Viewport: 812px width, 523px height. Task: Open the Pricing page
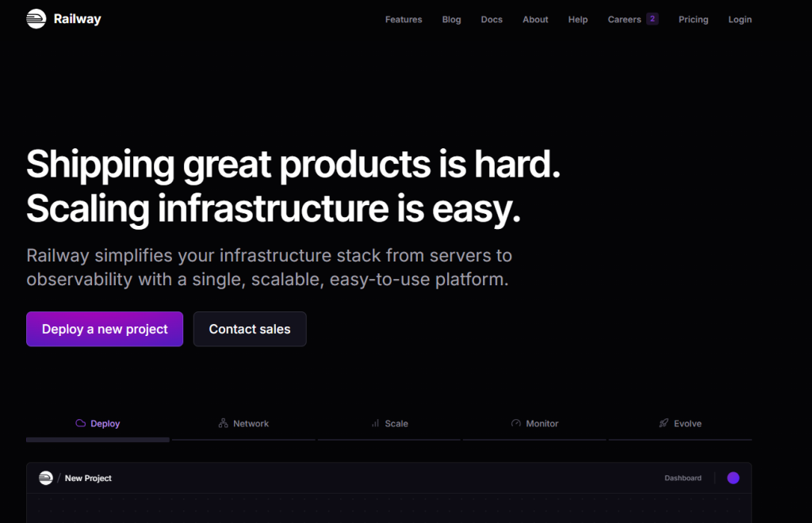point(693,20)
